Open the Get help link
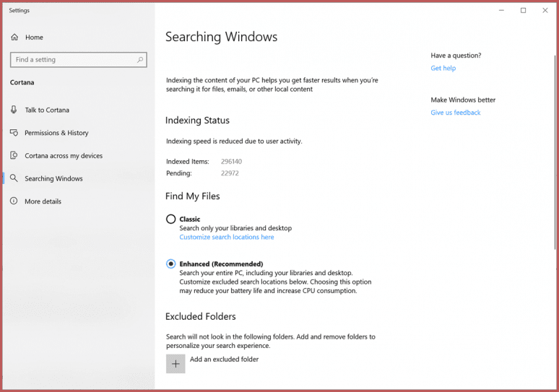Image resolution: width=559 pixels, height=392 pixels. tap(443, 69)
